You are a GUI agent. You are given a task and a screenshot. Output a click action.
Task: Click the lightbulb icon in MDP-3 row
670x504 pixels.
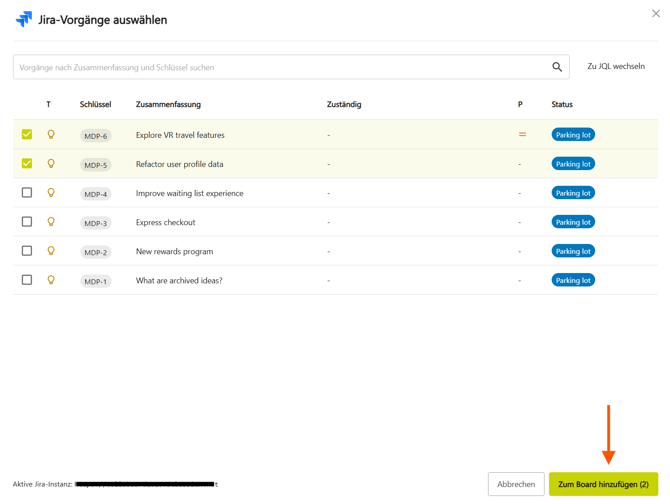click(51, 222)
